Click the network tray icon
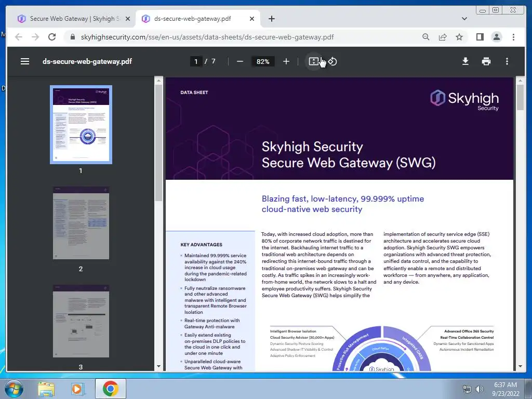Image resolution: width=532 pixels, height=399 pixels. 467,389
